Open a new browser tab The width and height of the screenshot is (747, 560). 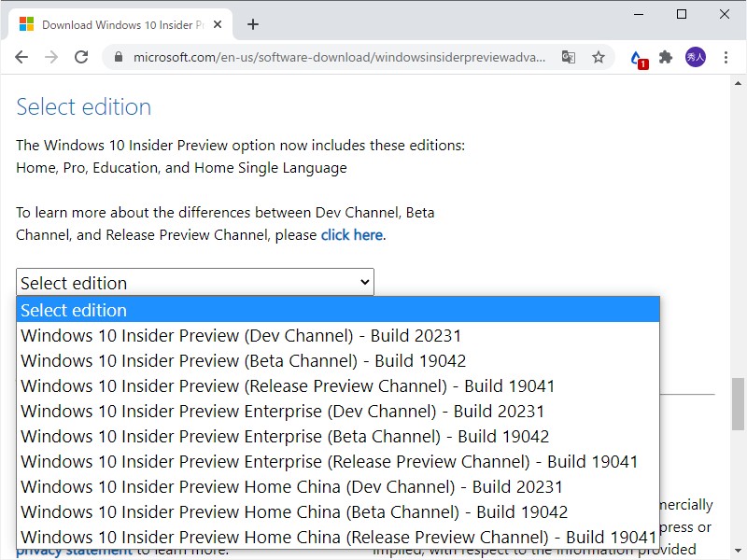252,25
